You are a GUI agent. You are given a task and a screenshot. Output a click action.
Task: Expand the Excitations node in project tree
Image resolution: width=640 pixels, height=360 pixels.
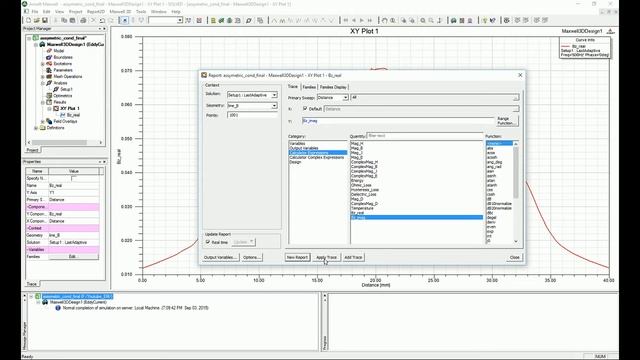pos(43,64)
